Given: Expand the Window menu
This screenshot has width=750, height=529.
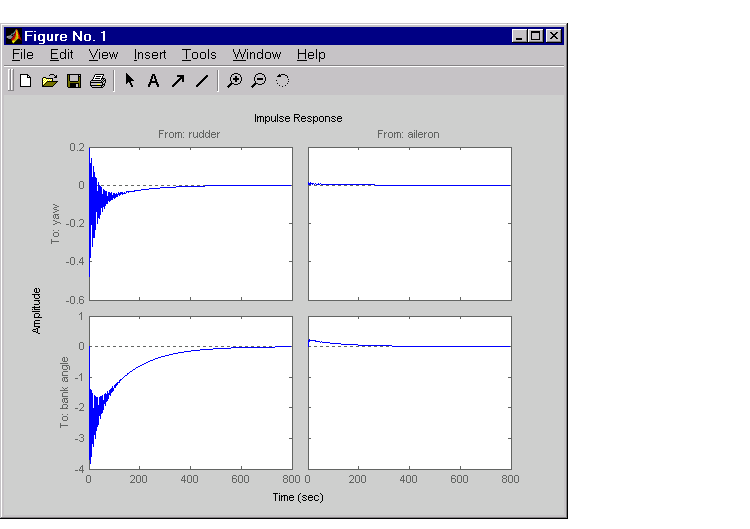Looking at the screenshot, I should point(256,55).
